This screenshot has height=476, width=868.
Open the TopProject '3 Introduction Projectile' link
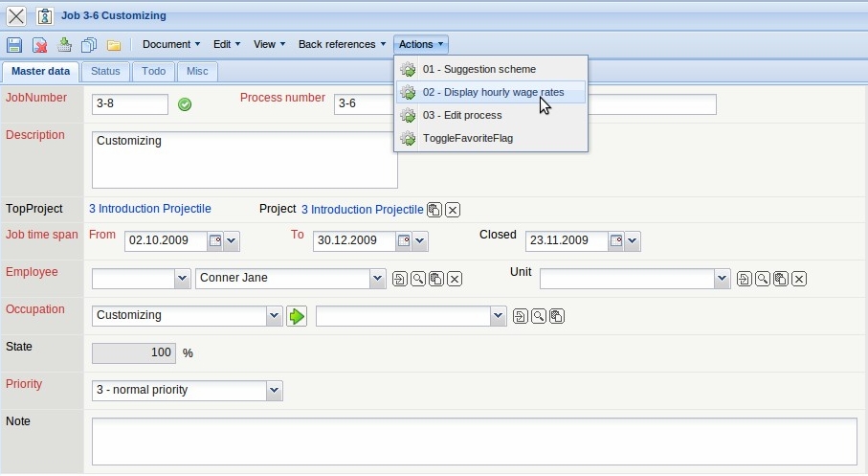pyautogui.click(x=150, y=209)
